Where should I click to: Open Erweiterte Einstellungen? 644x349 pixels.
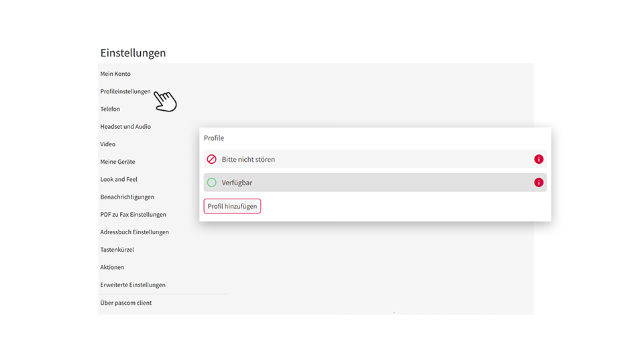click(133, 285)
